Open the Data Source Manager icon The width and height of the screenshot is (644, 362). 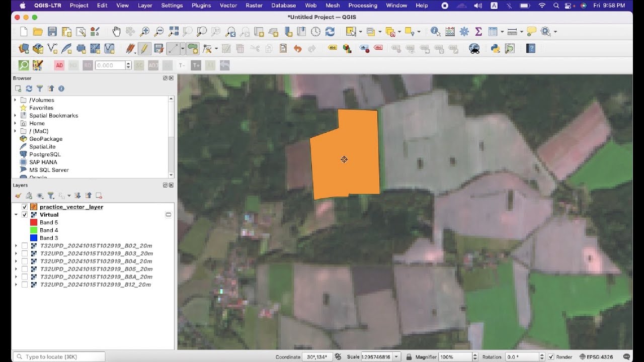point(24,49)
